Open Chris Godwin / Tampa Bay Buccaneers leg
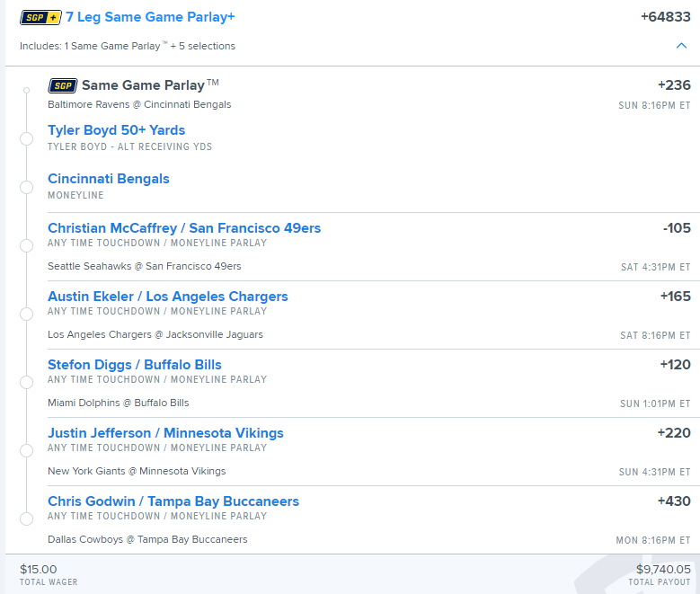Image resolution: width=700 pixels, height=594 pixels. [173, 501]
